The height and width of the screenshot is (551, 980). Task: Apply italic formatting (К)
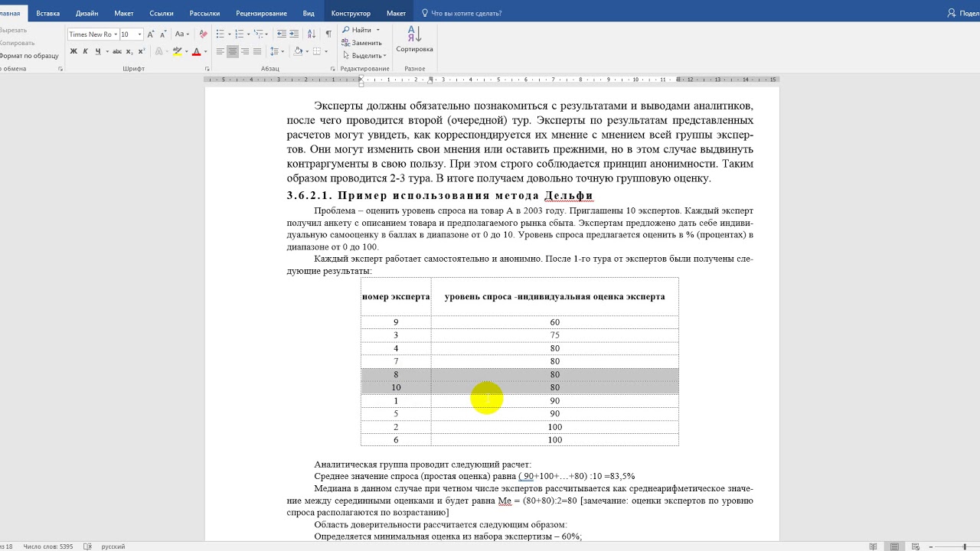(86, 51)
